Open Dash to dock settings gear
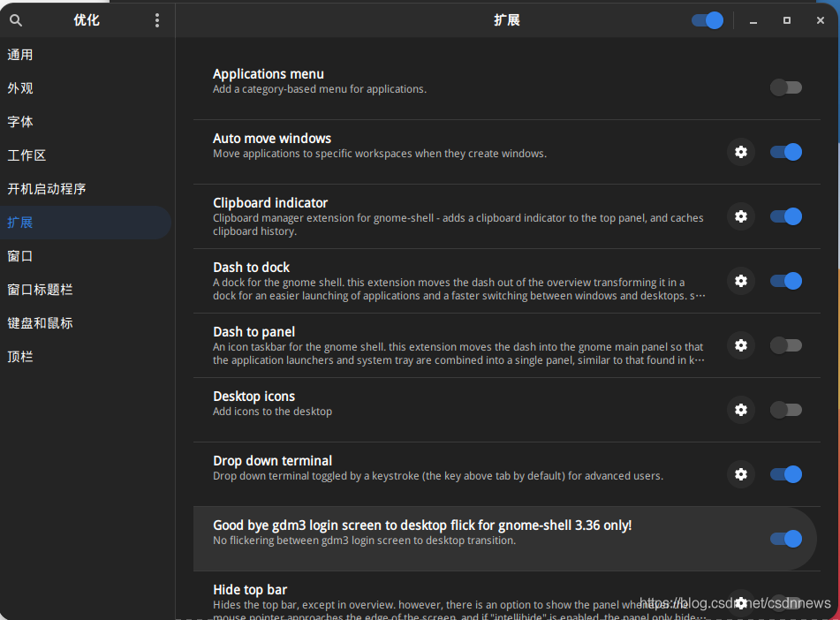Screen dimensions: 840x620 (740, 281)
